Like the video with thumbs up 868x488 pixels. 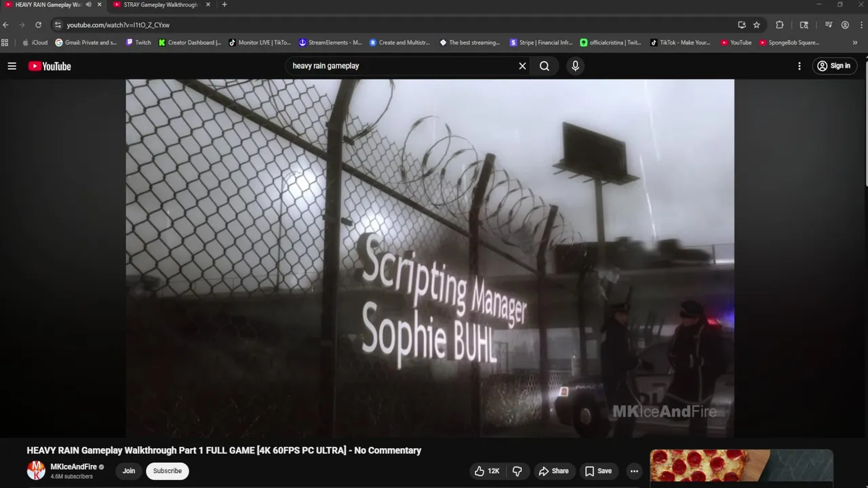(x=487, y=471)
